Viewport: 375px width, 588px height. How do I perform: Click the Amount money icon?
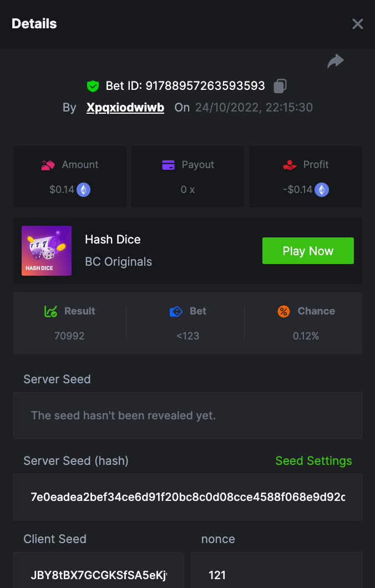coord(48,165)
